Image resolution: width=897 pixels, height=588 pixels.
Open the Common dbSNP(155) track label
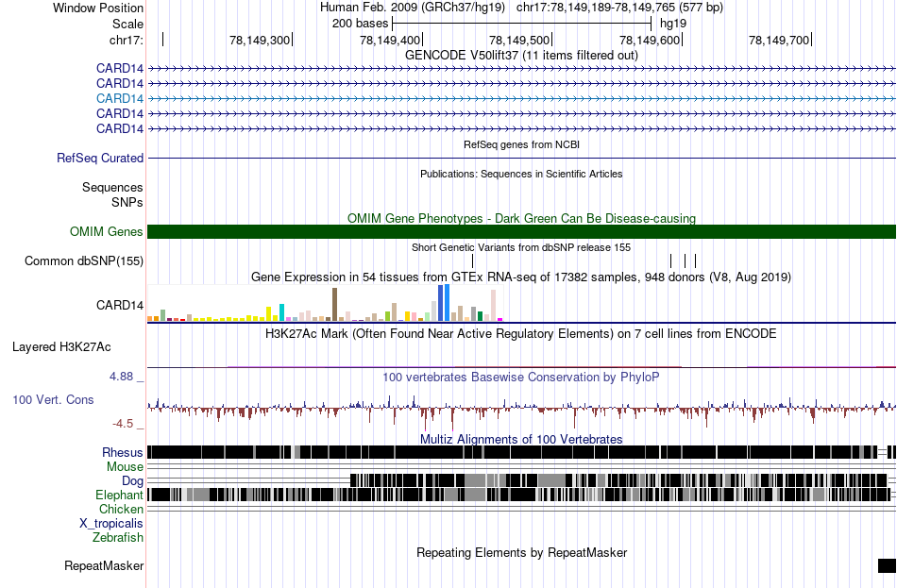(83, 260)
